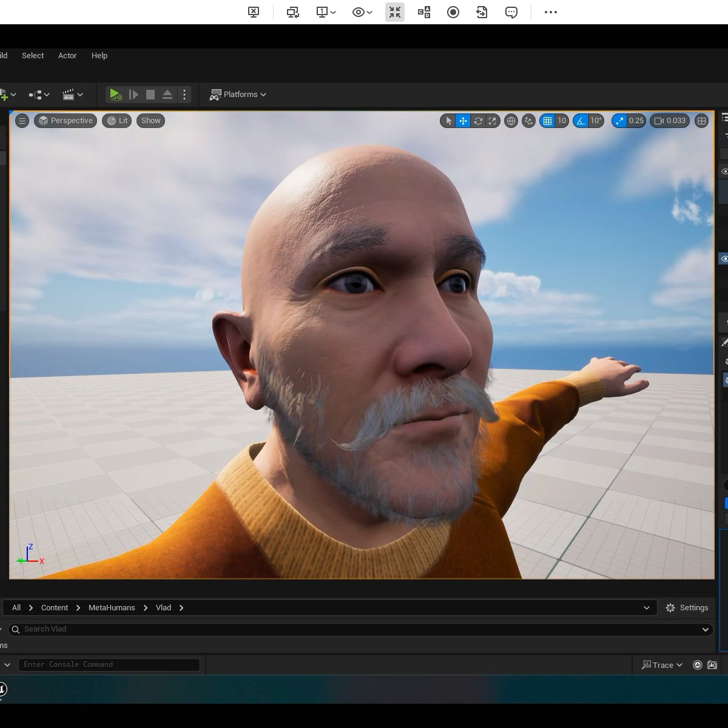This screenshot has width=728, height=728.
Task: Switch world/local coordinate system globe icon
Action: [511, 121]
